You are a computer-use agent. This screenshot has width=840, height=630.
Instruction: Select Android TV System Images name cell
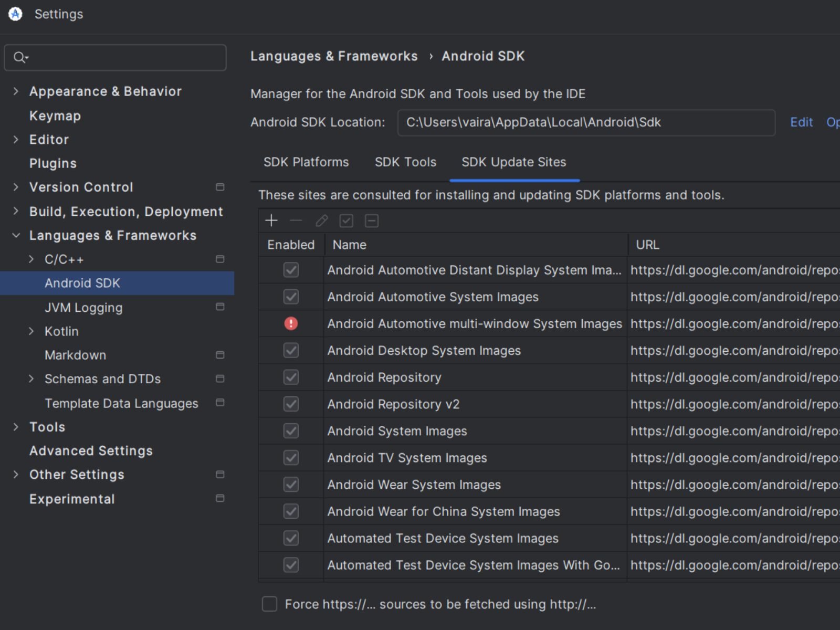[475, 458]
